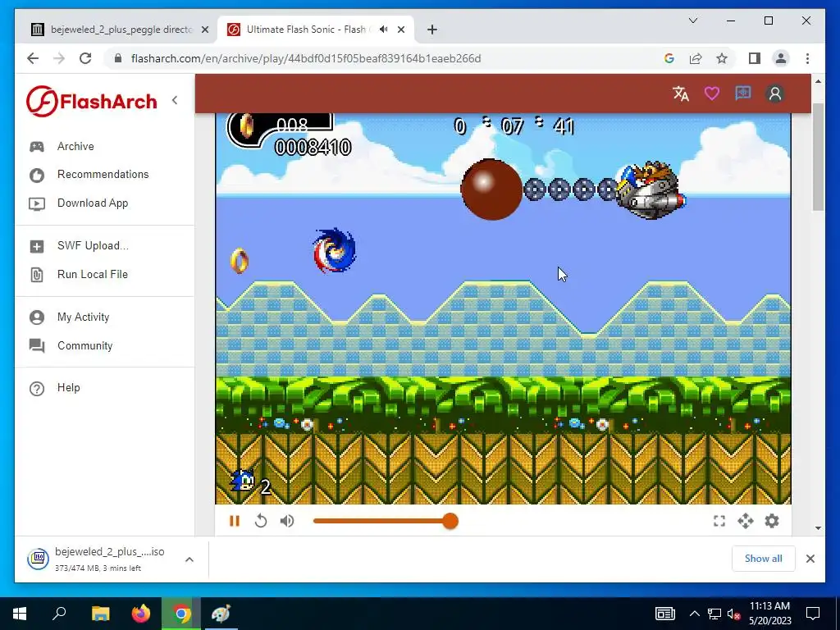Click the taskbar news widget icon
840x630 pixels.
point(664,614)
